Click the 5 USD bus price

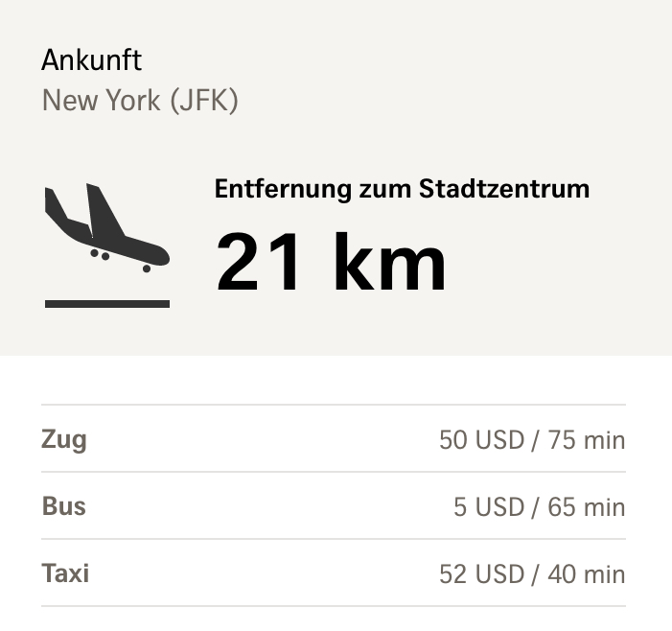pos(489,507)
